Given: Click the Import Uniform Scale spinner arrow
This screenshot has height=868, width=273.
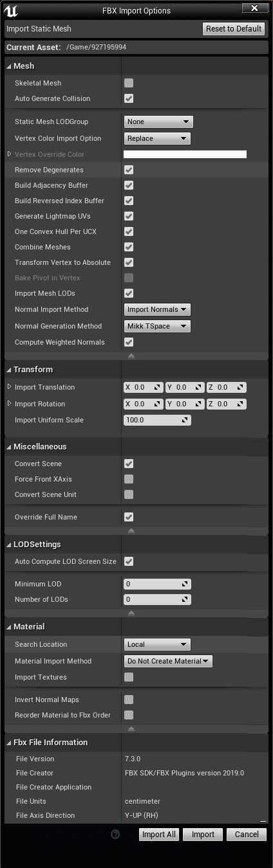Looking at the screenshot, I should [185, 420].
